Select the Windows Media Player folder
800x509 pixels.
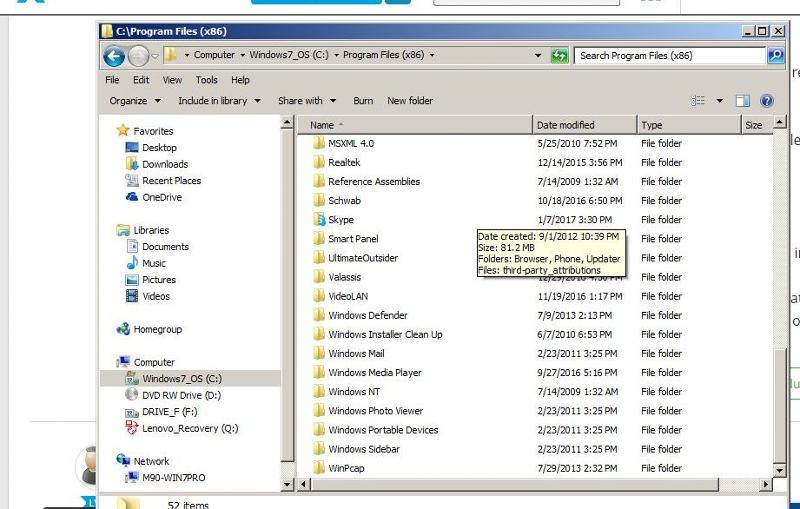375,373
